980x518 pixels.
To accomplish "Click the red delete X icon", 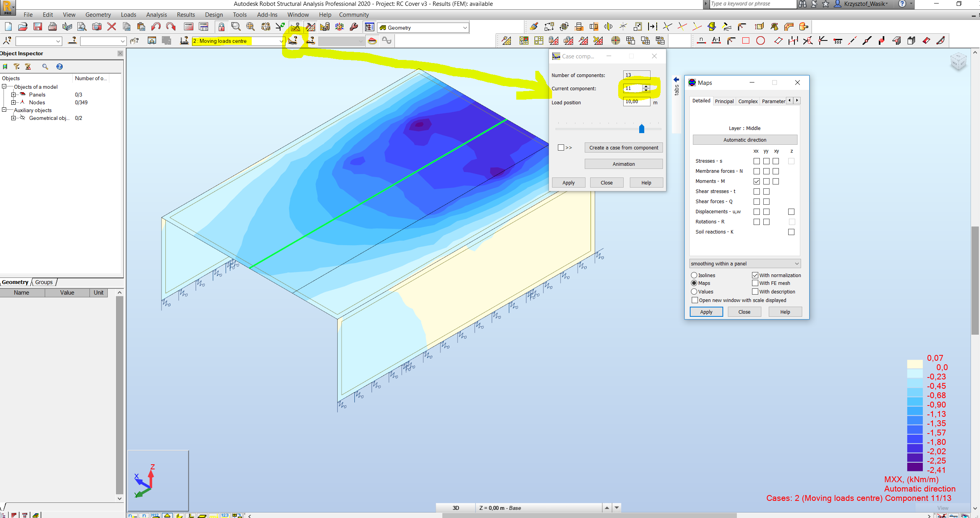I will [x=112, y=27].
